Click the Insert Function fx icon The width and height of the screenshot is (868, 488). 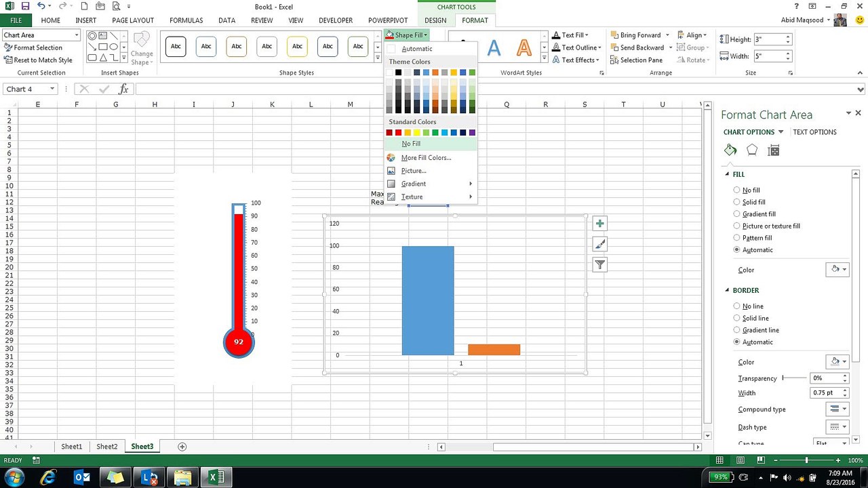(x=123, y=89)
